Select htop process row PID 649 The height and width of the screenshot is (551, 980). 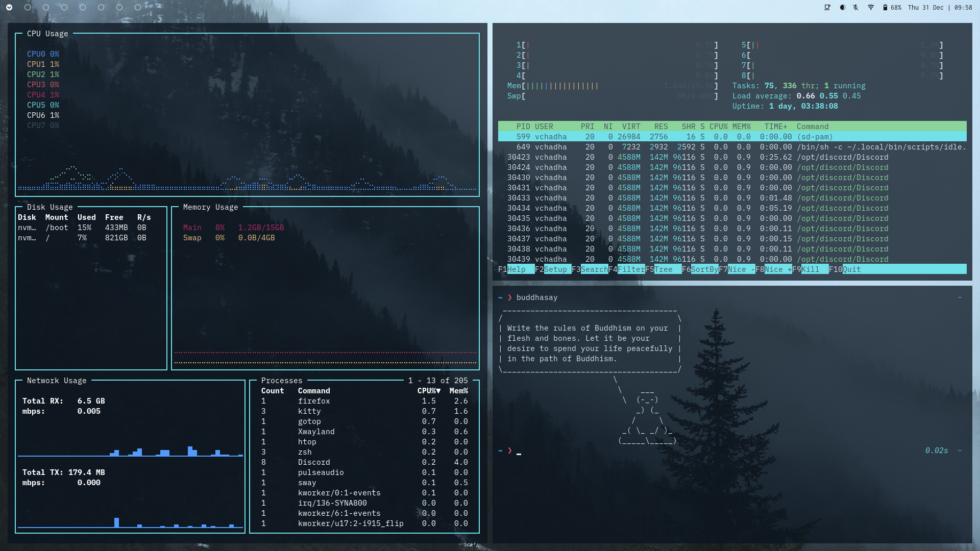(732, 147)
